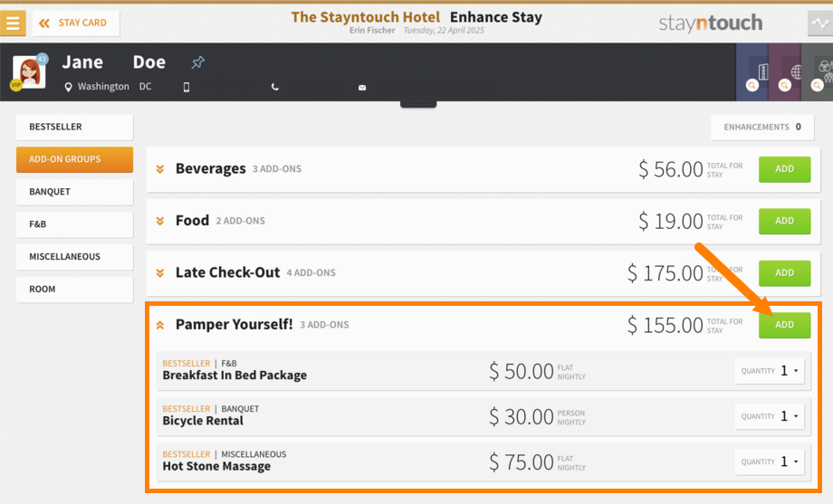Select the Add-On Groups category

(x=74, y=159)
